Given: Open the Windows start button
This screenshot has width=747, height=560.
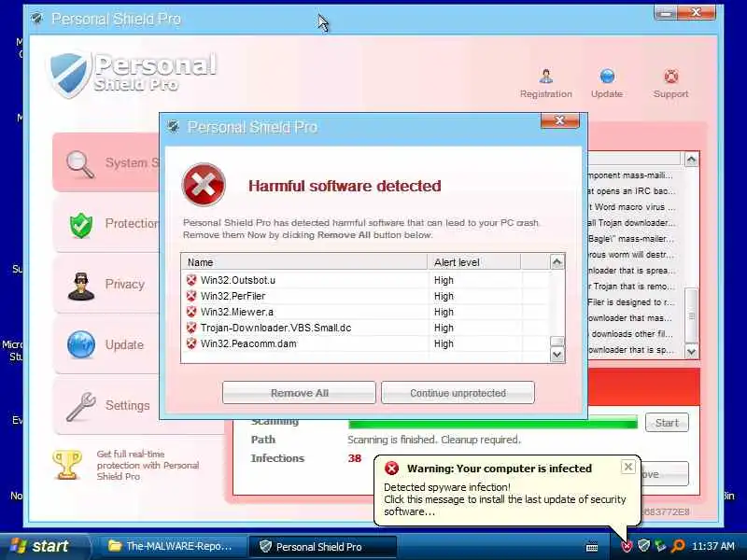Looking at the screenshot, I should point(44,546).
